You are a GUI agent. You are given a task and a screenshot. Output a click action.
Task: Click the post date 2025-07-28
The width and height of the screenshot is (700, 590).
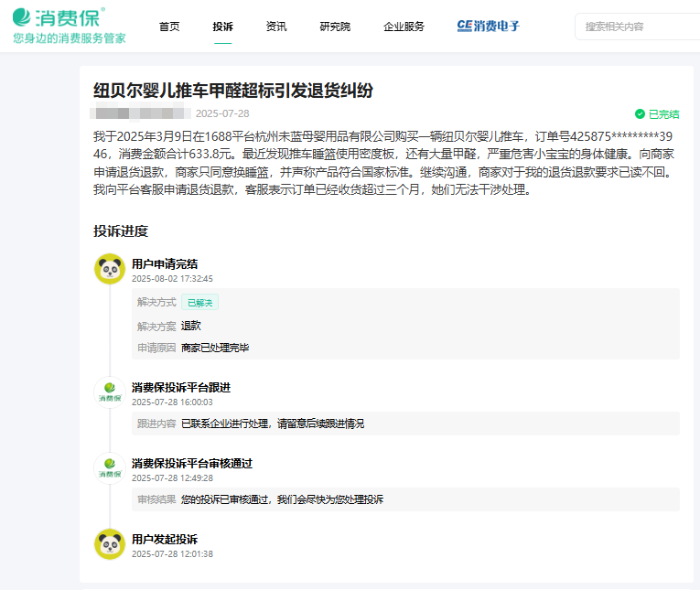click(x=222, y=113)
